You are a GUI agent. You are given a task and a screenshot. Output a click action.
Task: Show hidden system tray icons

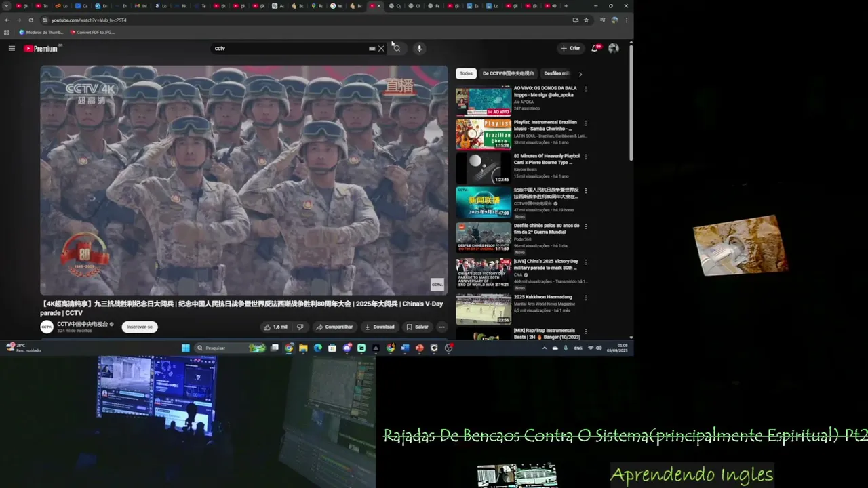[545, 348]
